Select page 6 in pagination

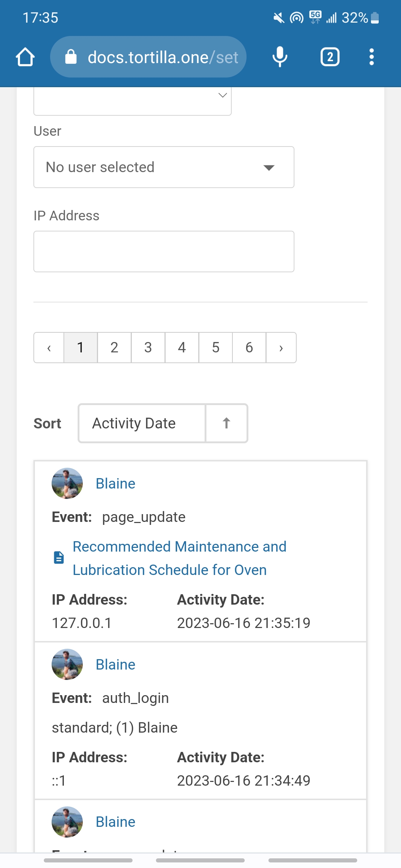pos(249,348)
